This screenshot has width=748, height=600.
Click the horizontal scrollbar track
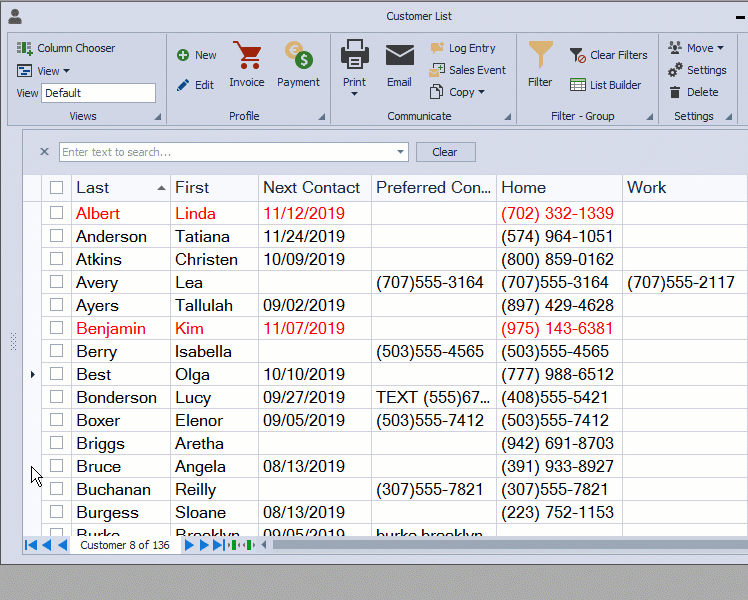tap(509, 545)
